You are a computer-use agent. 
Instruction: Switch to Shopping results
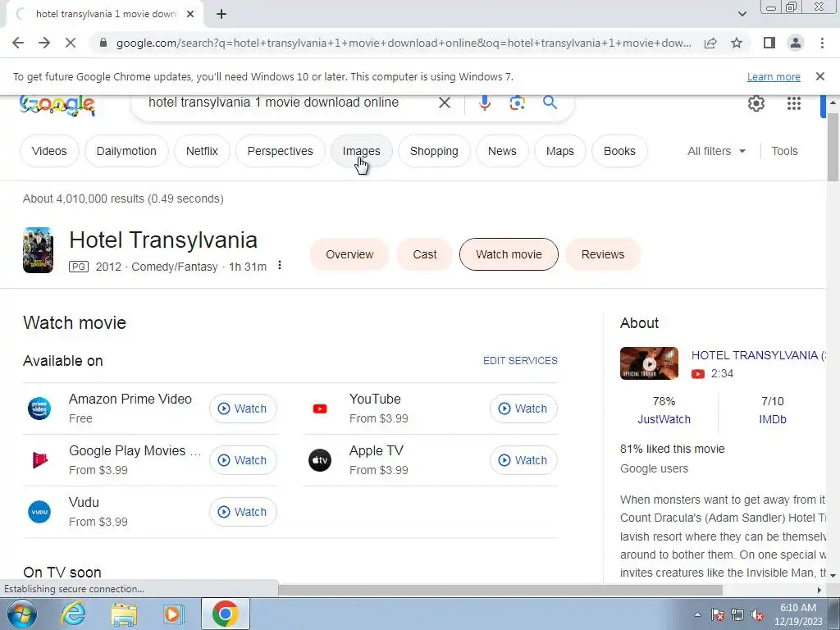pos(434,151)
